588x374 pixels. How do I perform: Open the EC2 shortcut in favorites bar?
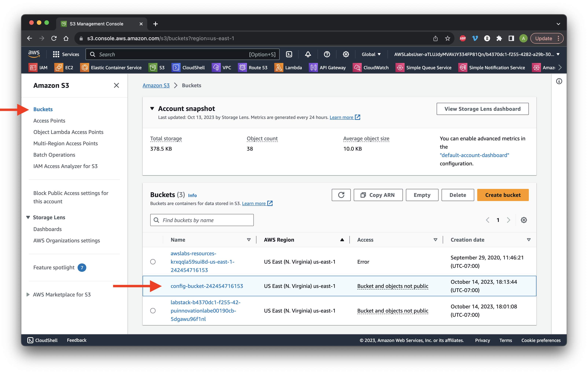click(64, 68)
